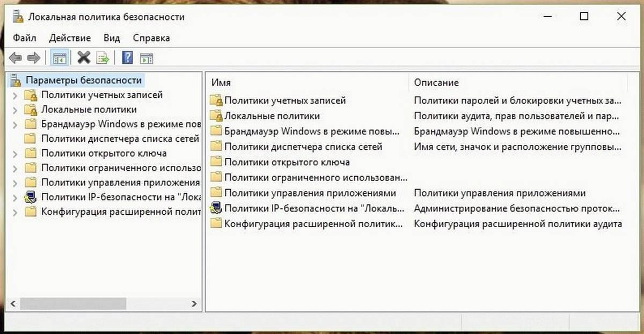Click the Локальные политики tree folder icon
The width and height of the screenshot is (644, 334).
coord(31,110)
